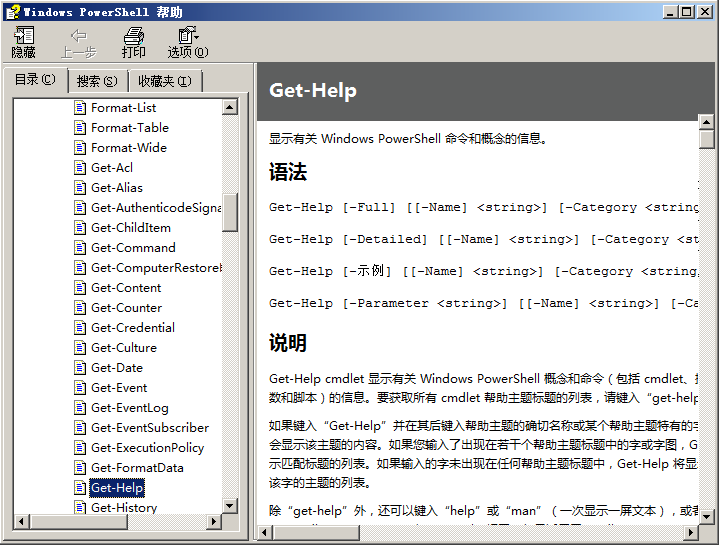Click the page icon beside Get-Alias
Viewport: 719px width, 545px height.
(x=80, y=187)
